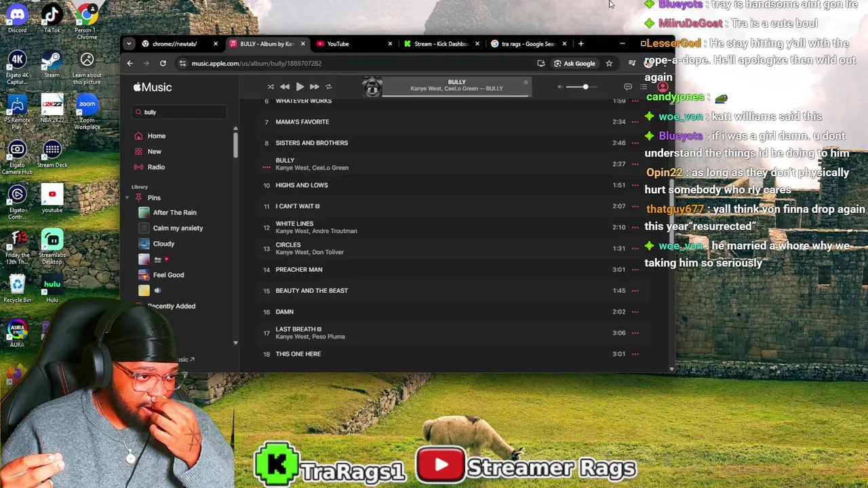Click the play button in player bar
Viewport: 868px width, 488px height.
pos(300,87)
